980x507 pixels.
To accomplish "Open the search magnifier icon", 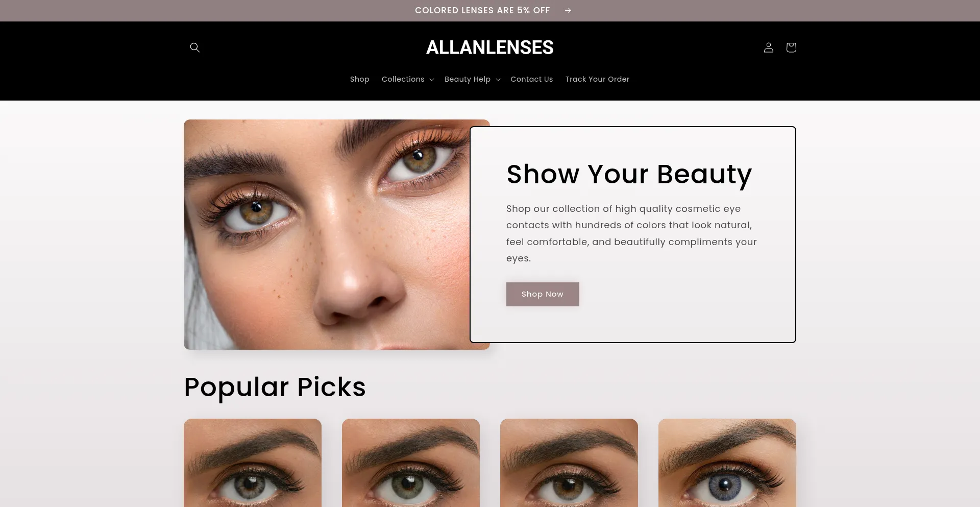I will click(x=194, y=47).
